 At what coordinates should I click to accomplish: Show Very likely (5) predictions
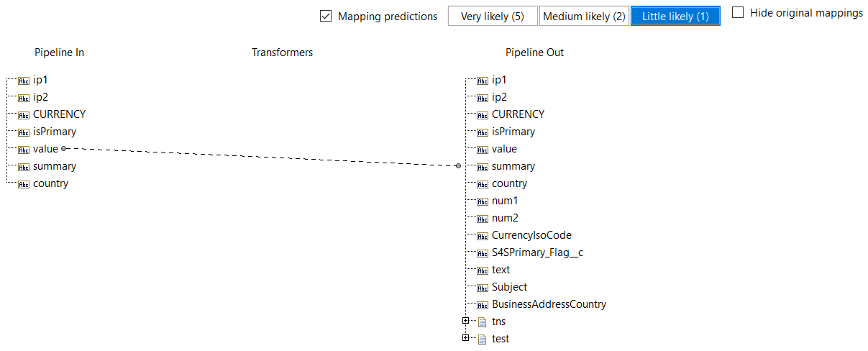pos(493,17)
